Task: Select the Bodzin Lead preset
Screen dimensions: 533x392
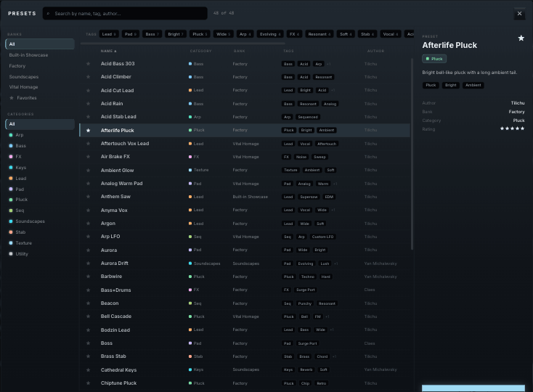Action: 245,330
